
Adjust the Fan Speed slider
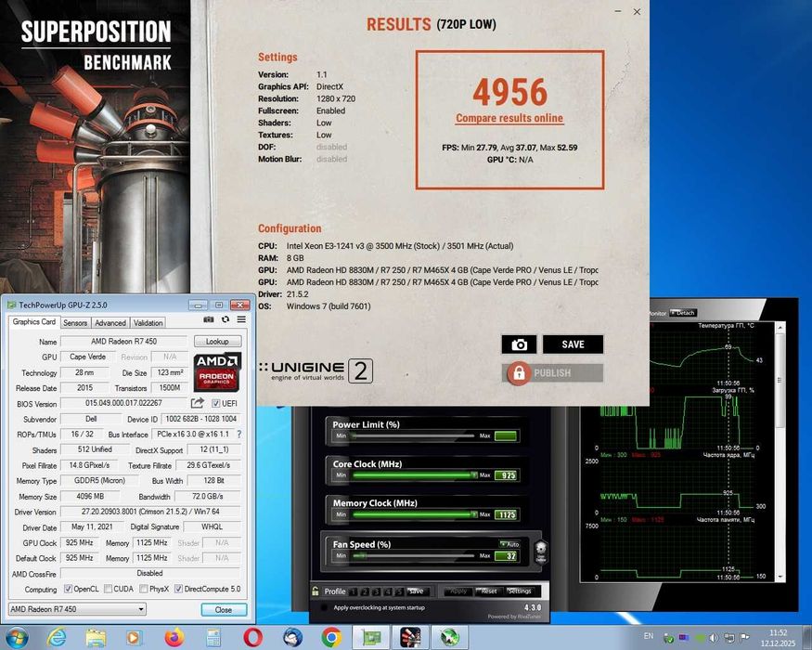coord(412,556)
